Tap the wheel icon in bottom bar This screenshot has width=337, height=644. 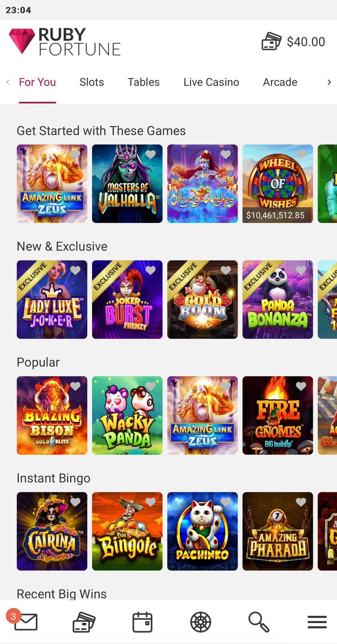(201, 622)
